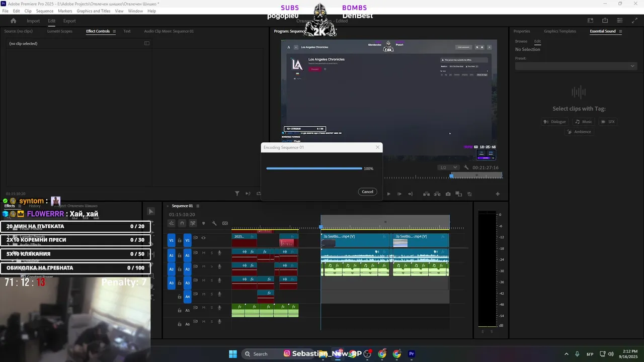The image size is (644, 362).
Task: Step forward one frame in Program Monitor
Action: pos(399,194)
